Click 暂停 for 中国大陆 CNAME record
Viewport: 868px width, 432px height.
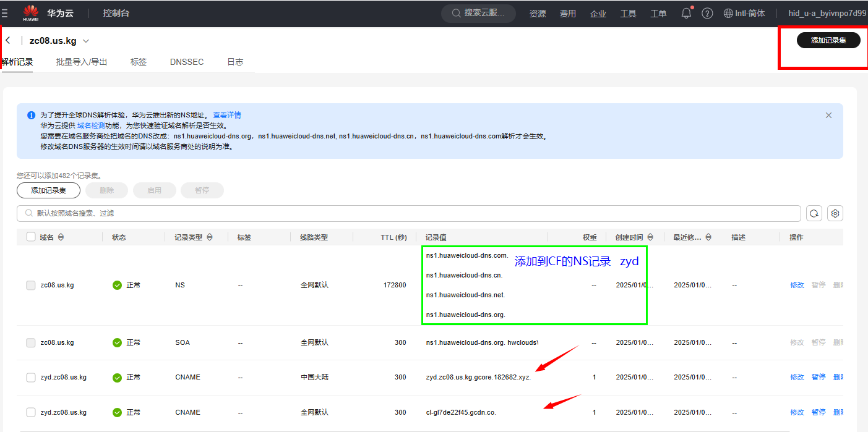click(819, 377)
